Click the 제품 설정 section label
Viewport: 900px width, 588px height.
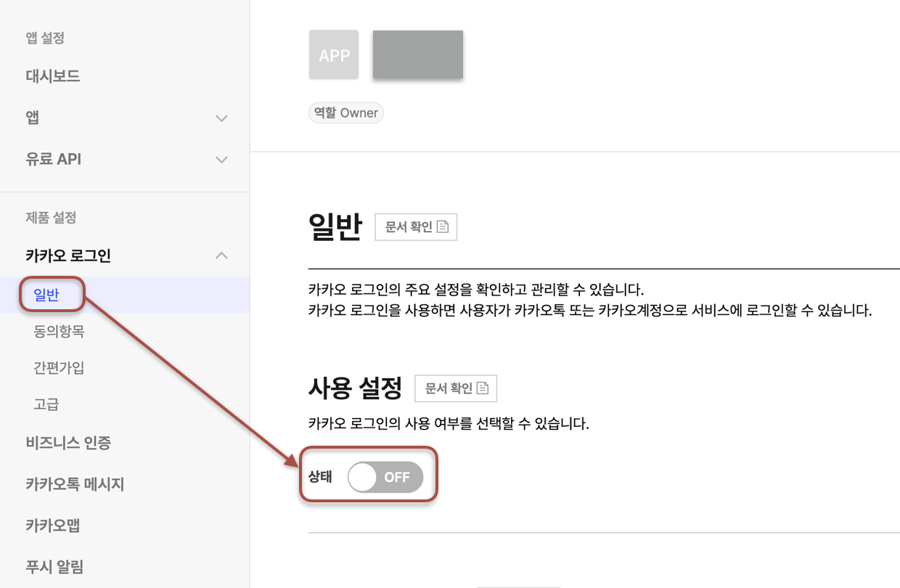tap(51, 218)
